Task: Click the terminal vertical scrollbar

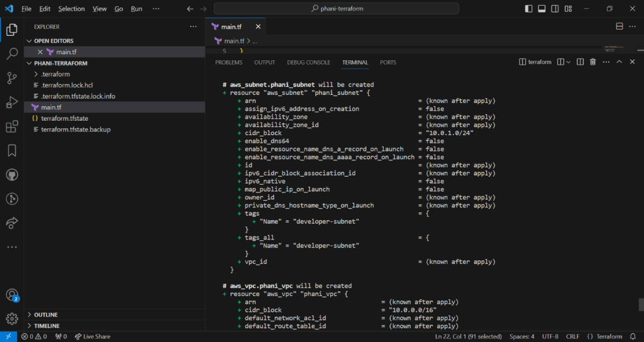Action: pos(640,305)
